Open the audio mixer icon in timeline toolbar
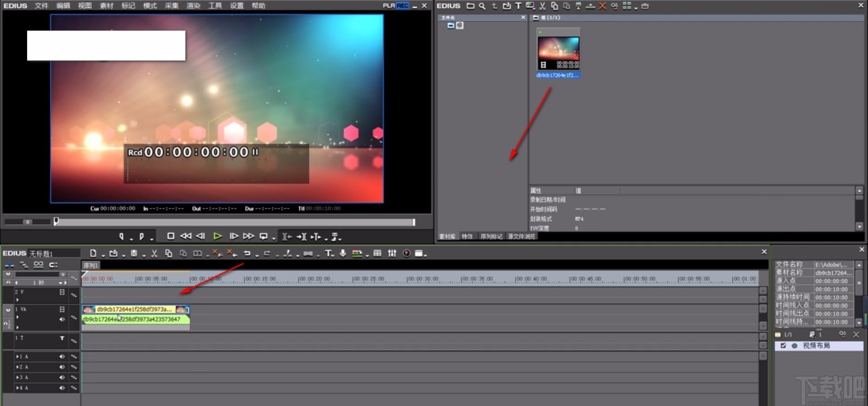The image size is (868, 406). [392, 253]
